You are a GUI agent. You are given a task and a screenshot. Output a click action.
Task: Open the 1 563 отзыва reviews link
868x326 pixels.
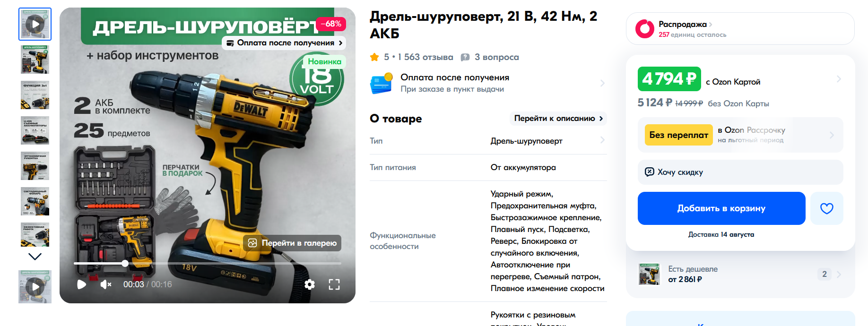pyautogui.click(x=425, y=57)
